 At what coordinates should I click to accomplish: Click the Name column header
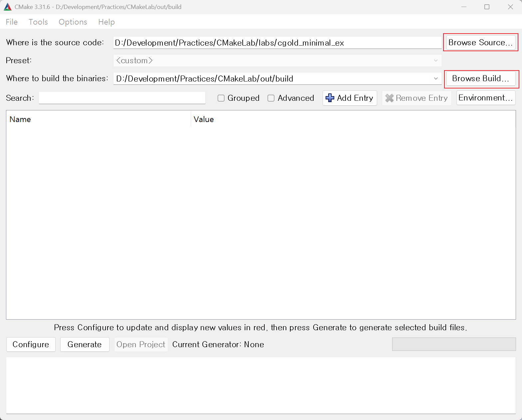tap(99, 119)
